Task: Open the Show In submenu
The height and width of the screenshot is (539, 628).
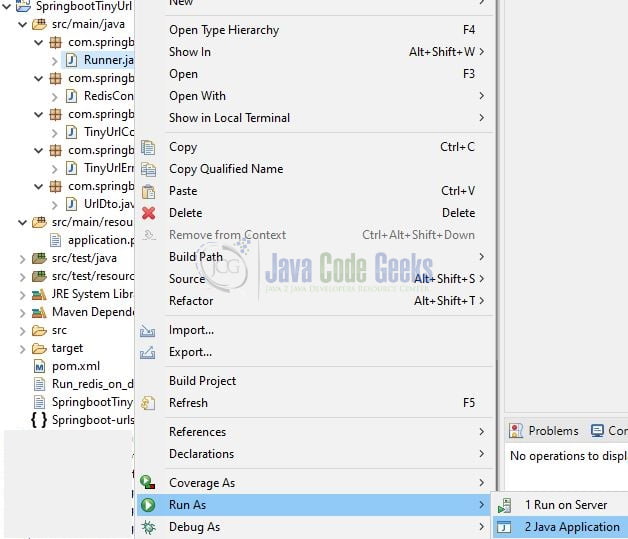Action: click(315, 52)
